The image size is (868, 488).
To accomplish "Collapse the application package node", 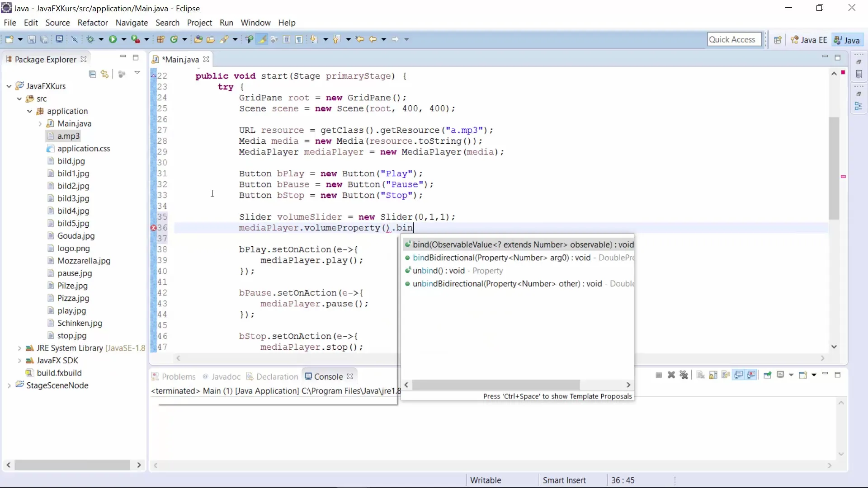I will pos(29,111).
